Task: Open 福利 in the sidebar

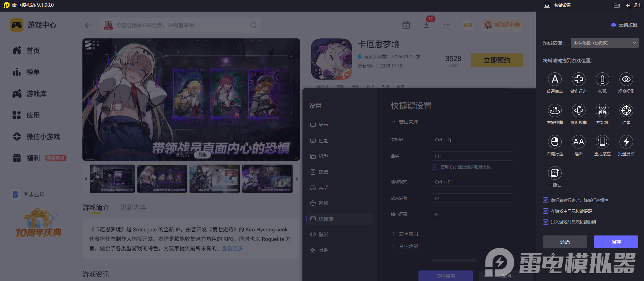Action: pyautogui.click(x=26, y=158)
